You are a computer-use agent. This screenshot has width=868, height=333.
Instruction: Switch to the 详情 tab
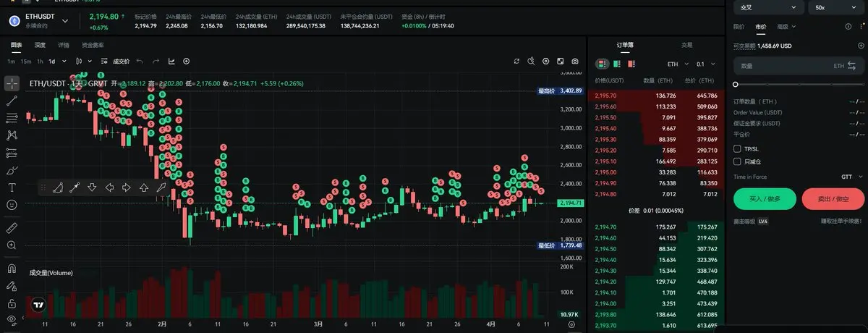pos(64,45)
